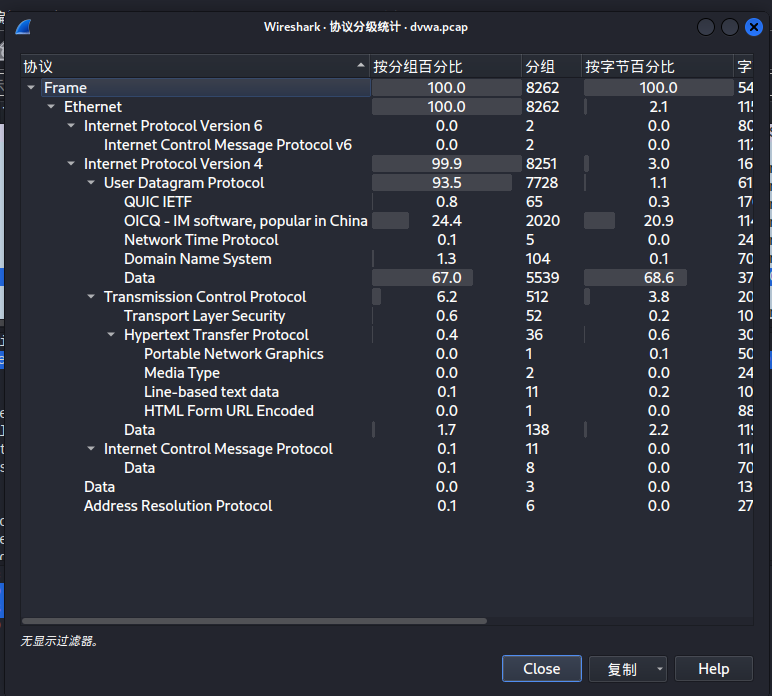The image size is (772, 696).
Task: Click the 7728 packet count cell
Action: [x=542, y=183]
